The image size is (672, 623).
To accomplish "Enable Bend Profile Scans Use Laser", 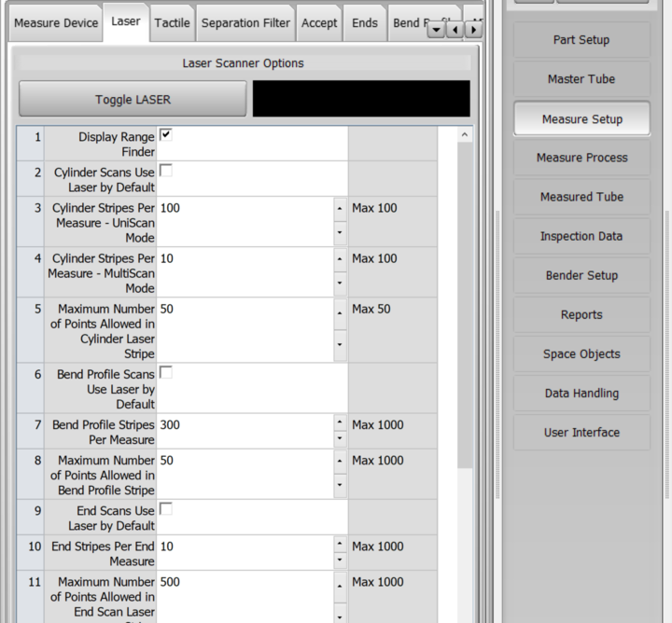I will 166,372.
